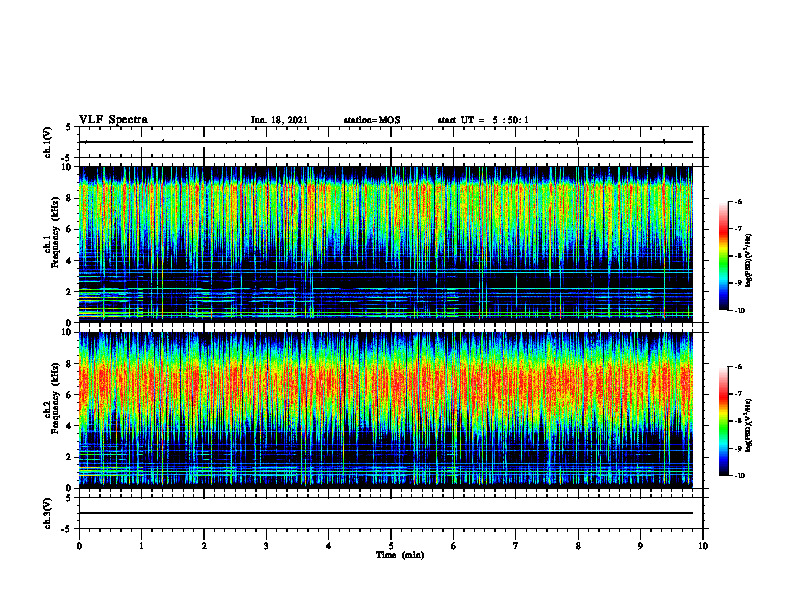Screen dimensions: 792x612
Task: Click the "1" time axis tick label
Action: tap(141, 546)
